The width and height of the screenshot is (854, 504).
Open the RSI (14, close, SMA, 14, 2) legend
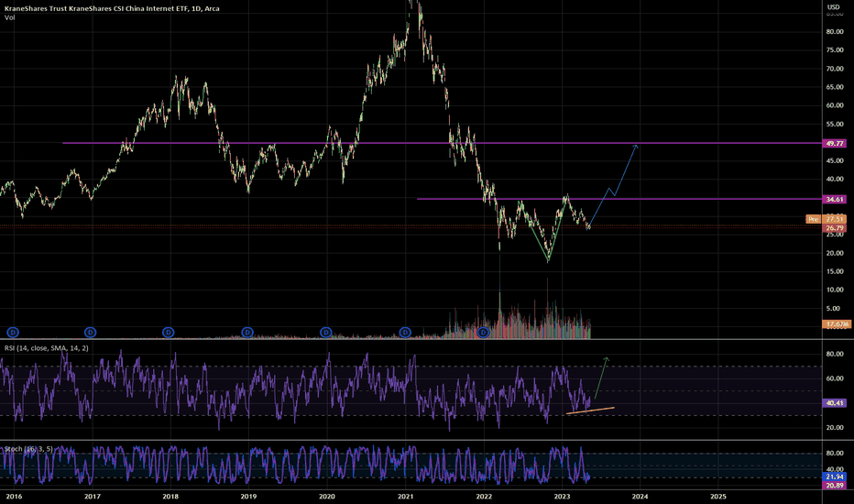pyautogui.click(x=47, y=348)
